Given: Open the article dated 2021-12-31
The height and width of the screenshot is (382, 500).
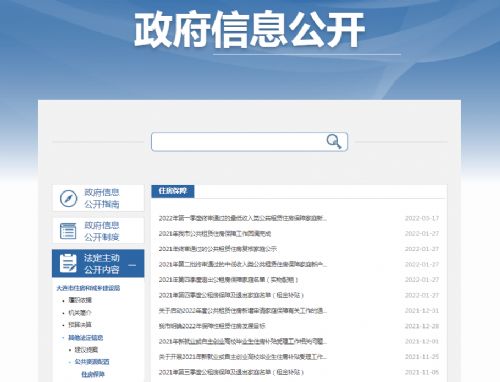Looking at the screenshot, I should 243,311.
